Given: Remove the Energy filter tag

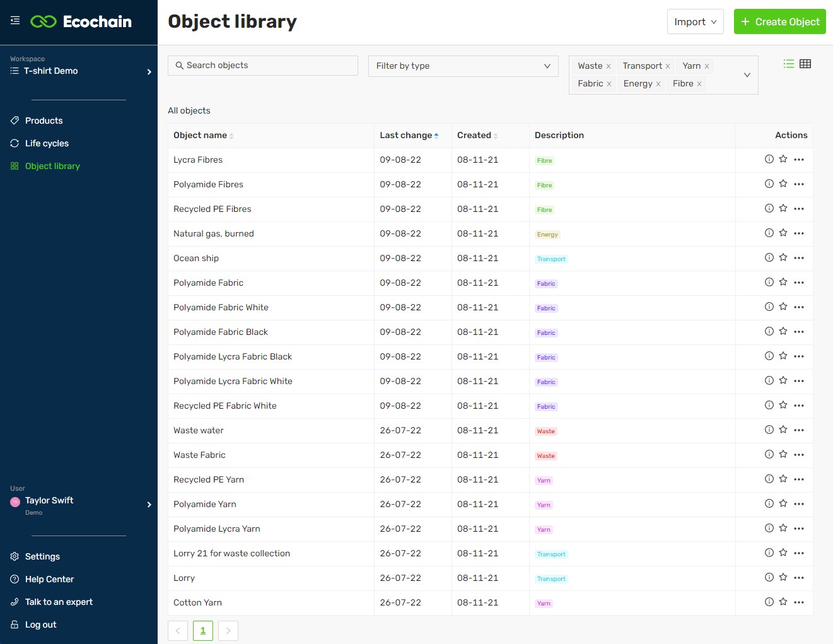Looking at the screenshot, I should point(658,83).
